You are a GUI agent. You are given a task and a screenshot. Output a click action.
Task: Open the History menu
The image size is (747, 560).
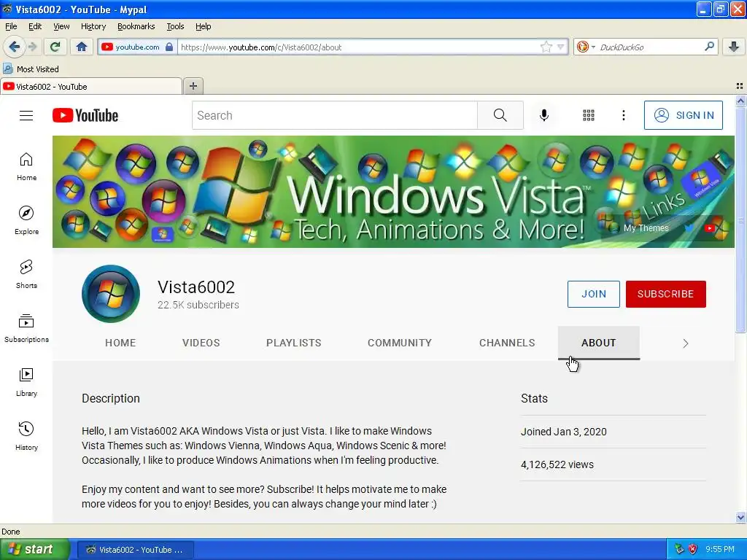click(x=93, y=26)
